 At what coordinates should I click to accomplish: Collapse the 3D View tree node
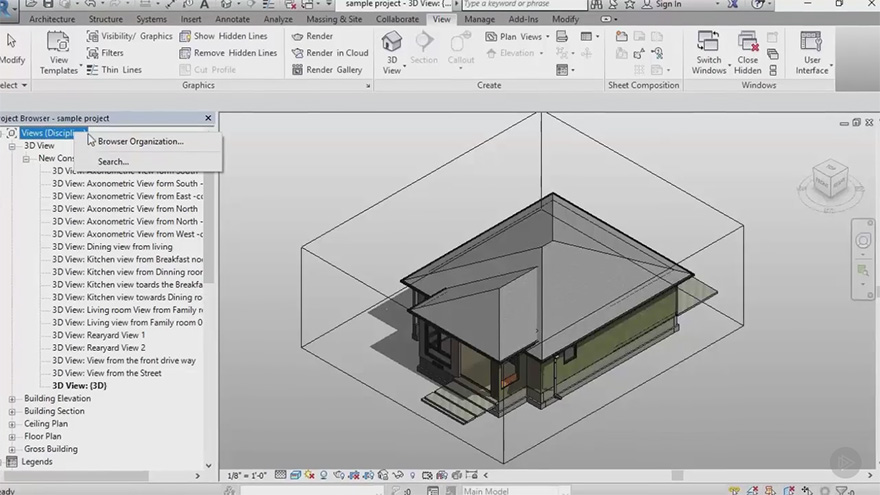[x=12, y=146]
